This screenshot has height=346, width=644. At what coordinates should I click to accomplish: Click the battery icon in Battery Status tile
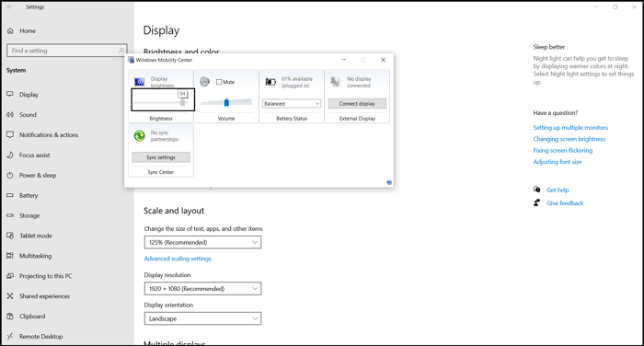click(270, 82)
